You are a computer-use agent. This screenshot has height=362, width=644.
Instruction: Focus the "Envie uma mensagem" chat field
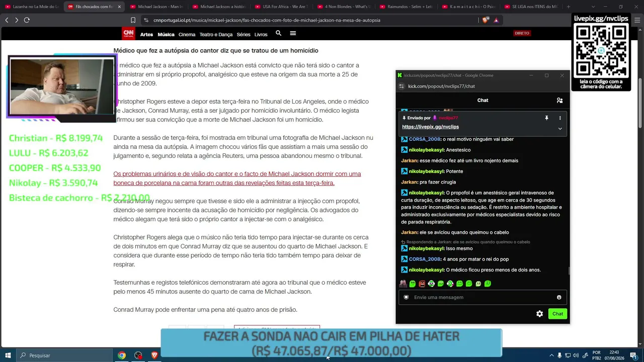482,297
